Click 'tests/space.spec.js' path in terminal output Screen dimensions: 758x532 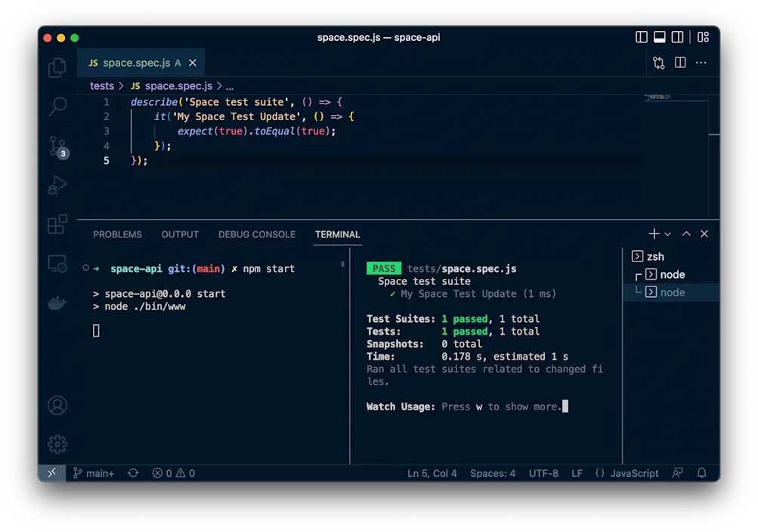(x=462, y=269)
